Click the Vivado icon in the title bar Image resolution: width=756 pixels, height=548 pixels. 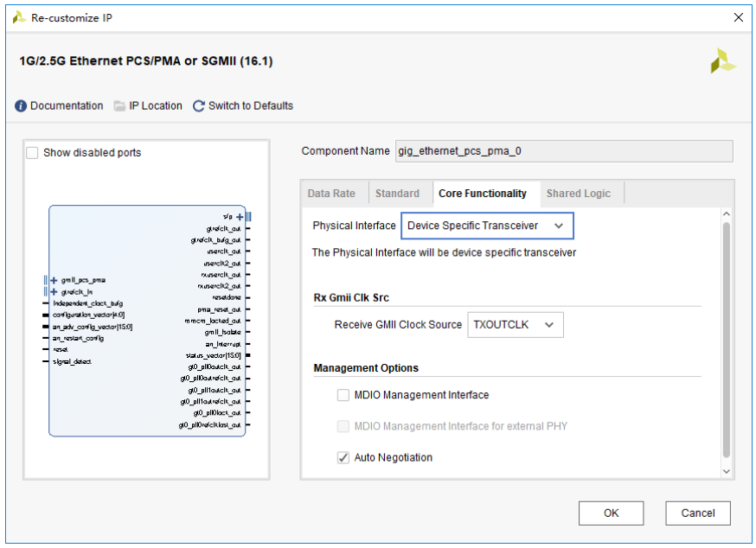18,17
